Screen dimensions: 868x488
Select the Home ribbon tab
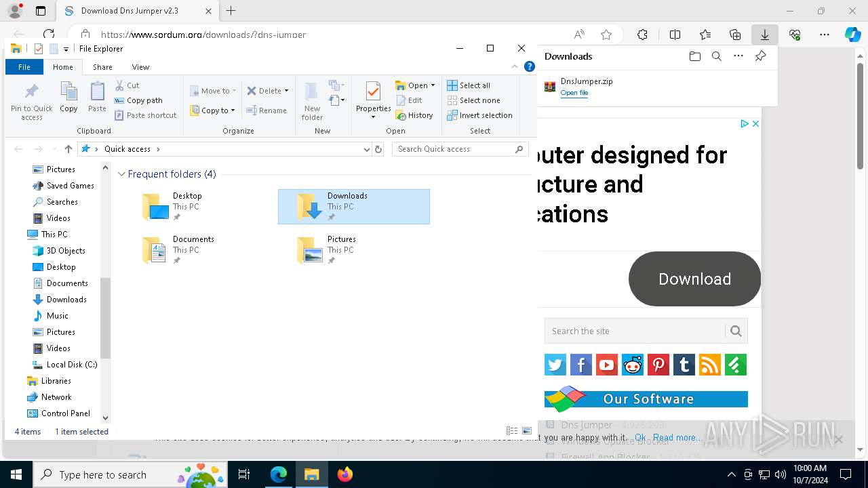(x=62, y=67)
